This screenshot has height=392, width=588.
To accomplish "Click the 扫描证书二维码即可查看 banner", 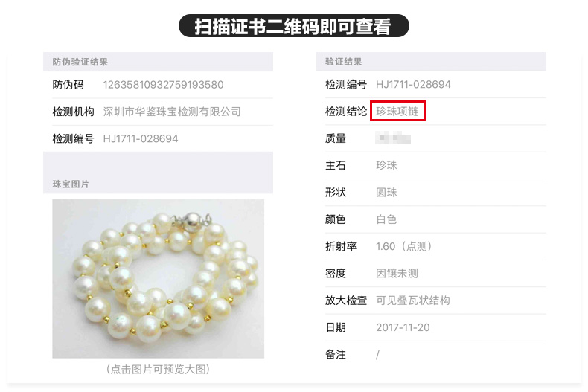I will [x=293, y=26].
